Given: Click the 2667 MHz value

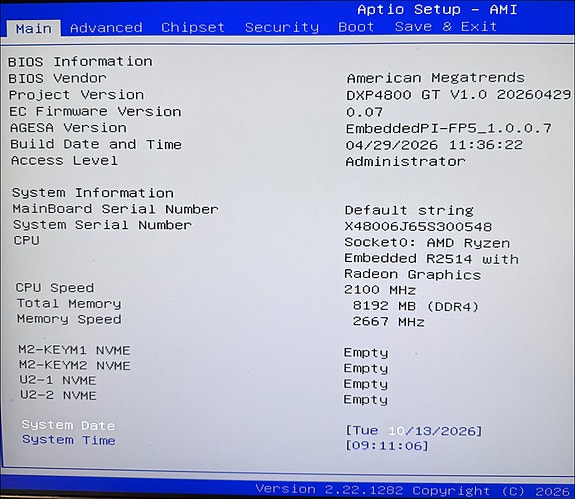Looking at the screenshot, I should pyautogui.click(x=388, y=322).
